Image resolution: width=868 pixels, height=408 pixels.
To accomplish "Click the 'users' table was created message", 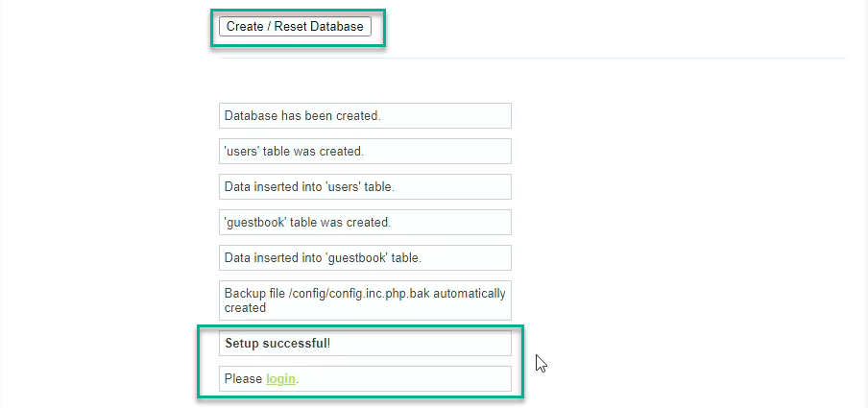I will [x=366, y=151].
